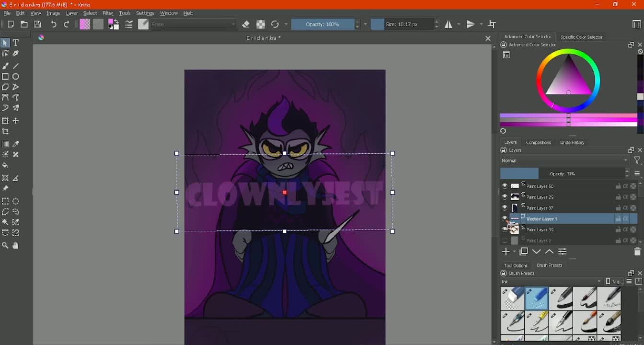The width and height of the screenshot is (644, 345).
Task: Open layers panel hamburger view menu
Action: coord(637,173)
